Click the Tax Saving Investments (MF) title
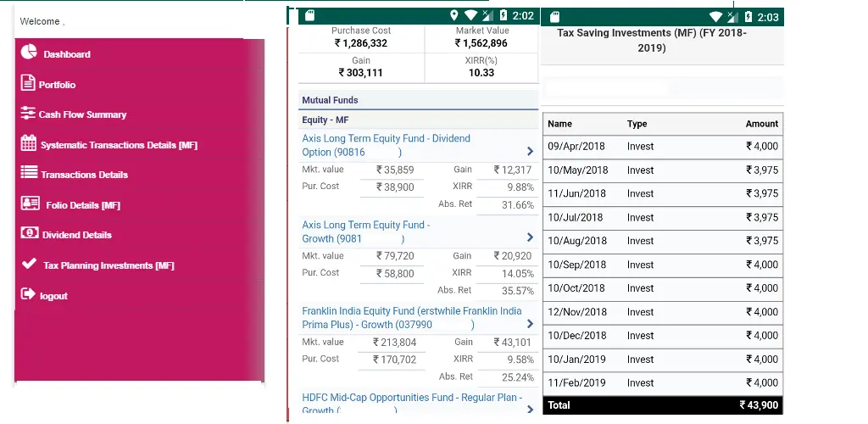This screenshot has width=868, height=424. (x=652, y=41)
